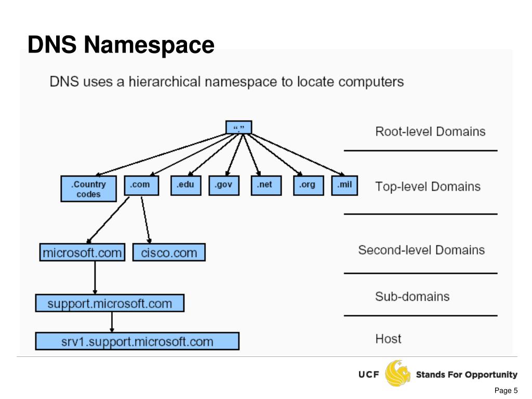Click the support.microsoft.com box

pos(110,303)
